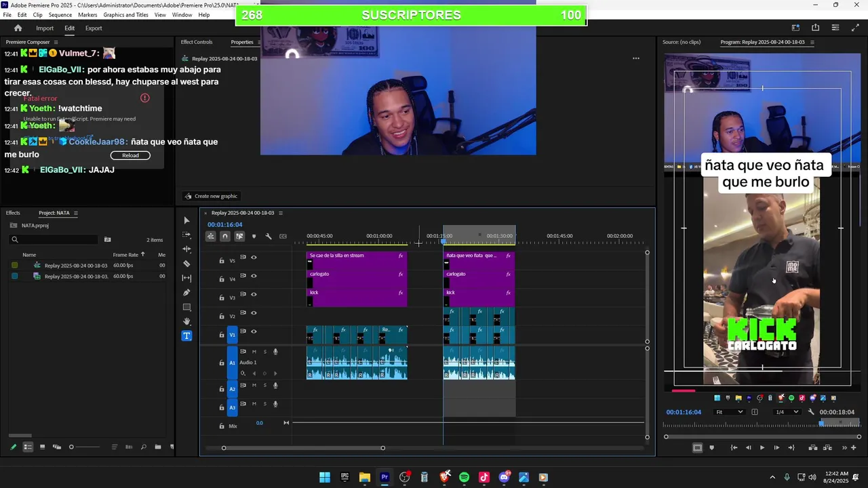Click Project panel Find magnifier icon
This screenshot has width=868, height=488.
pos(143,447)
